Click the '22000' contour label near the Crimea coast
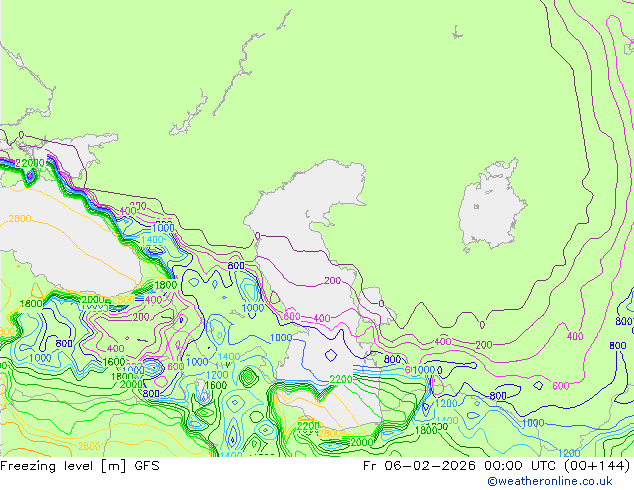Screen dimensions: 634x490 (x=30, y=163)
